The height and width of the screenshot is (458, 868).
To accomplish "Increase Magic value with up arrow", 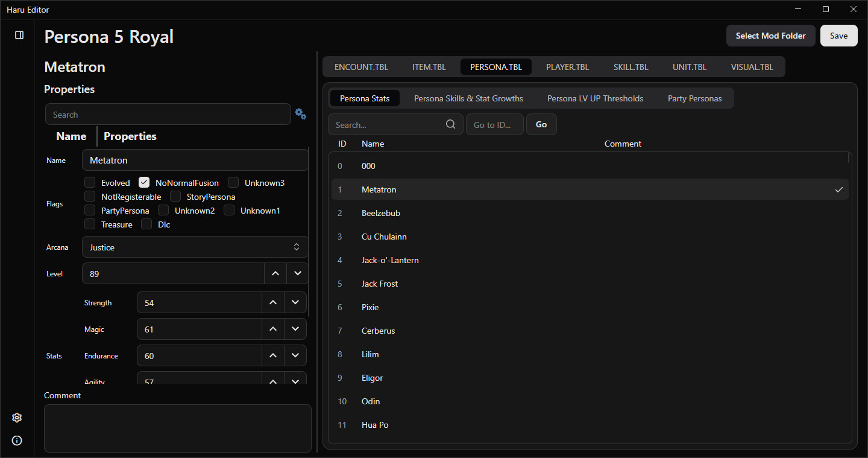I will coord(273,329).
